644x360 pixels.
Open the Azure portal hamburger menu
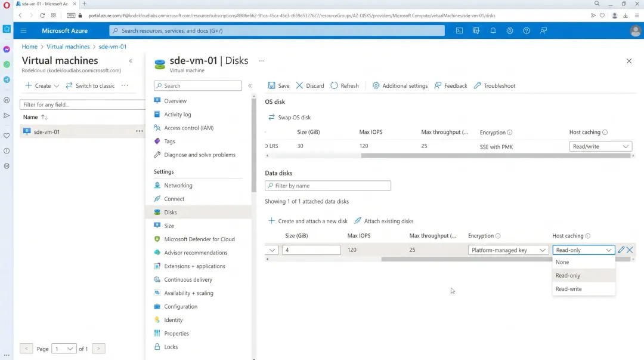click(23, 30)
